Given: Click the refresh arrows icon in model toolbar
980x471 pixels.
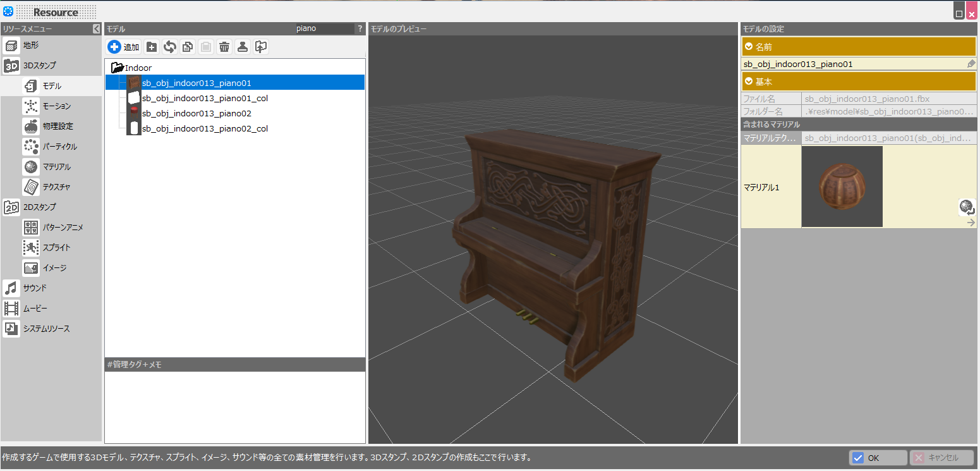Looking at the screenshot, I should (170, 47).
